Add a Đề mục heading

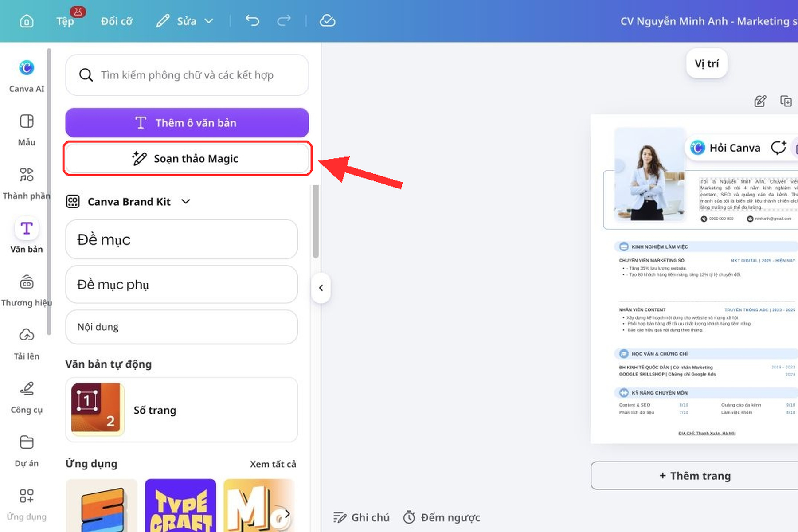pos(181,239)
